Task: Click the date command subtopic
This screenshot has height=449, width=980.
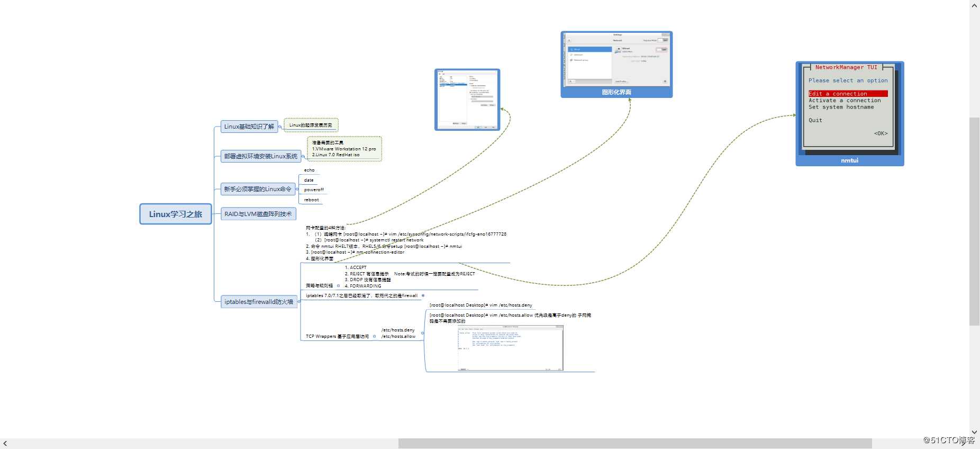Action: point(309,180)
